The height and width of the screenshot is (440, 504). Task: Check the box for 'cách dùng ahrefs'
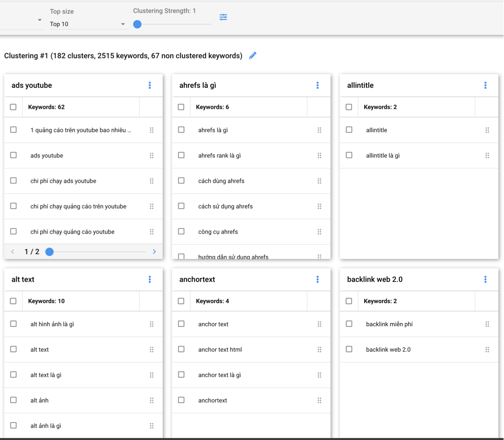[181, 180]
